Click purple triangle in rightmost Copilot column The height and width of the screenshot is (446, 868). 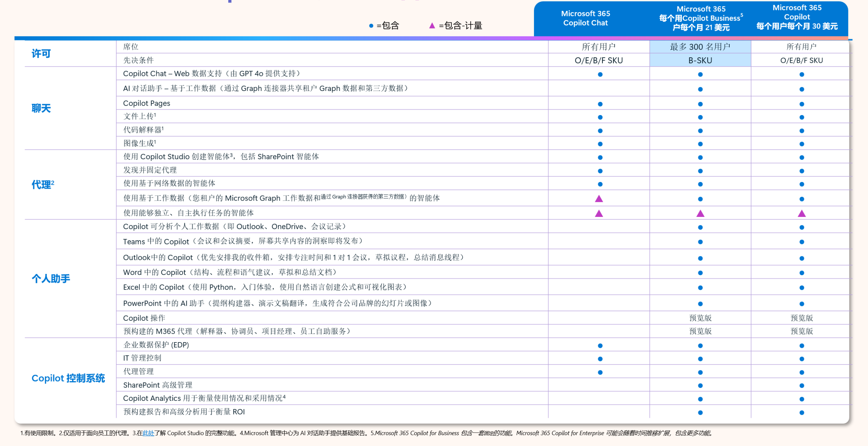802,213
